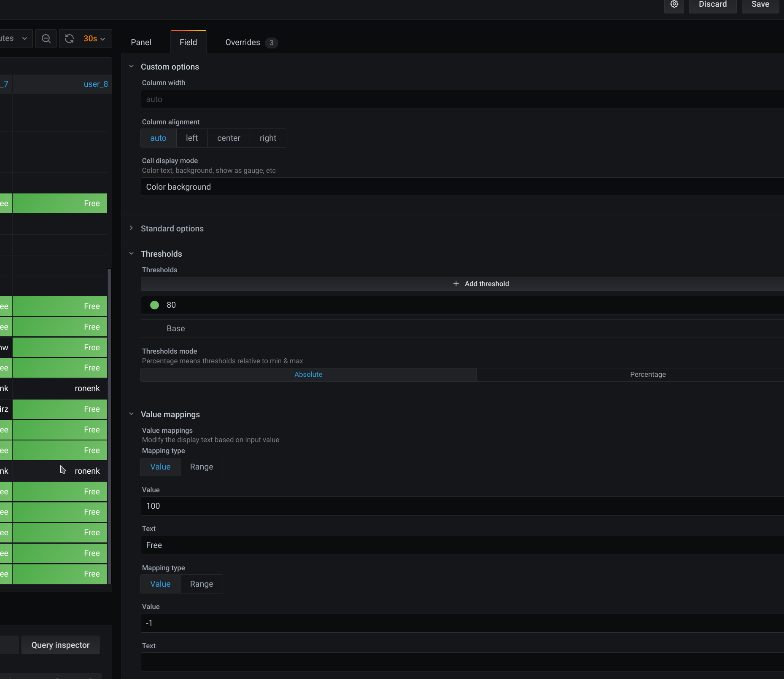
Task: Collapse the Value mappings section
Action: [x=132, y=414]
